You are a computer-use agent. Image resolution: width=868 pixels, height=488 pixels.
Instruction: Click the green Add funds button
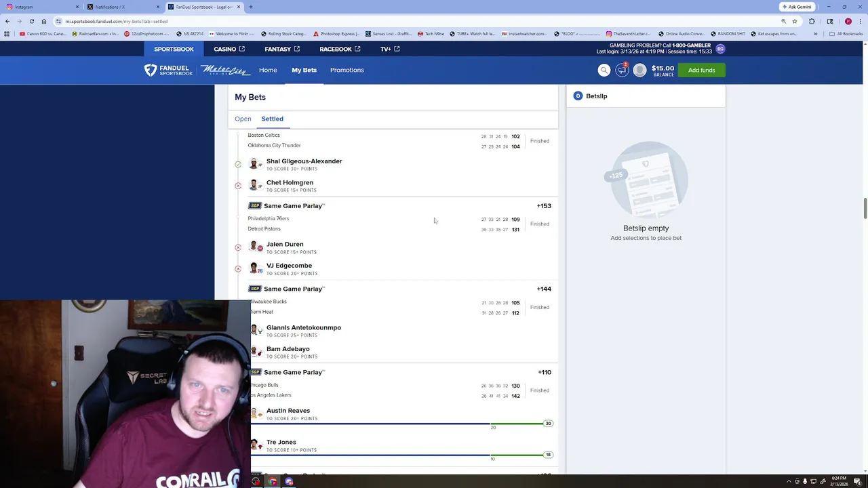(x=702, y=70)
